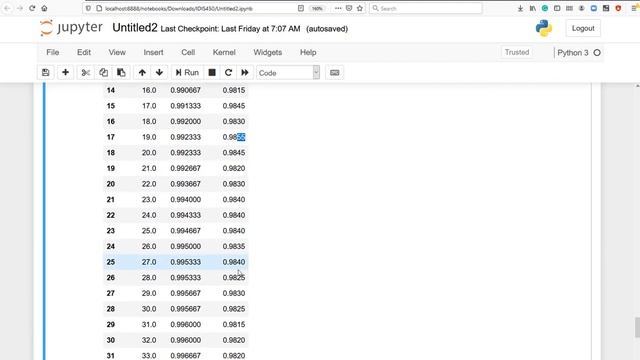
Task: Open the command palette keyboard icon
Action: (334, 73)
